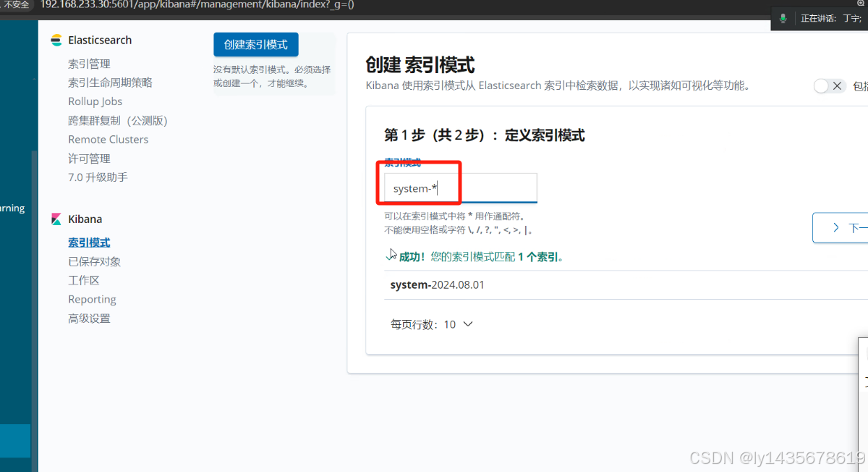The width and height of the screenshot is (868, 472).
Task: Click the Kibana logo icon
Action: (56, 219)
